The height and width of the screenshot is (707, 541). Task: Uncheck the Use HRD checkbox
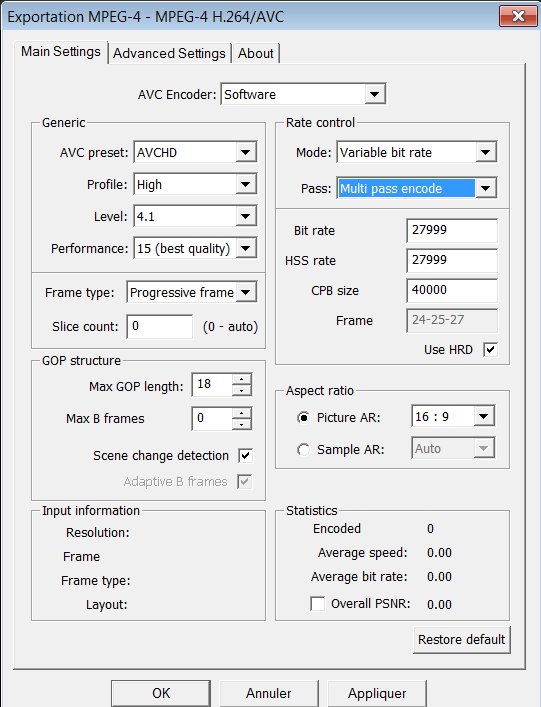coord(490,349)
